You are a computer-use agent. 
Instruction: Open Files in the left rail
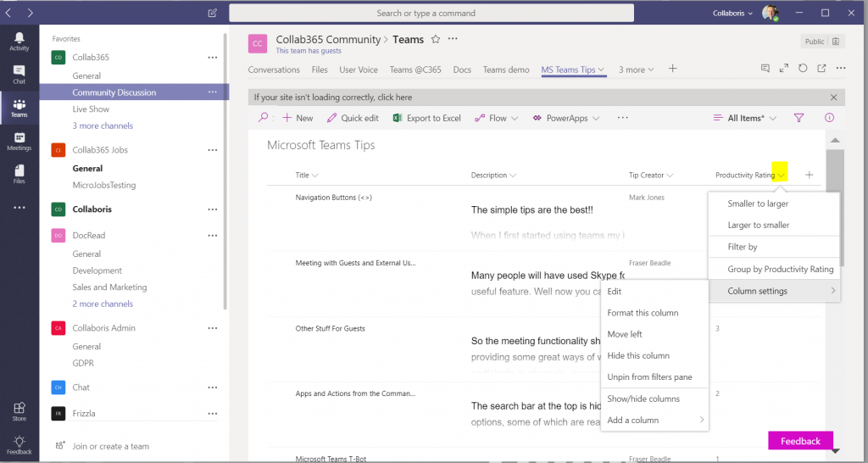19,174
